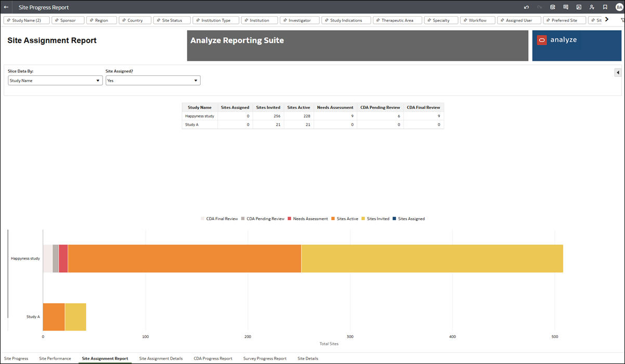This screenshot has height=364, width=625.
Task: Click Happyness study orange Sites Active bar
Action: (185, 259)
